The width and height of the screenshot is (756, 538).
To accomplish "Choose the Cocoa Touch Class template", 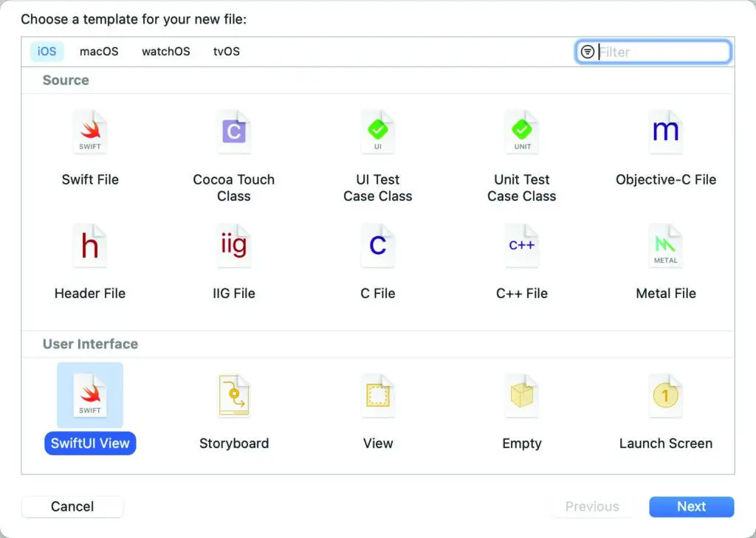I will pos(233,134).
